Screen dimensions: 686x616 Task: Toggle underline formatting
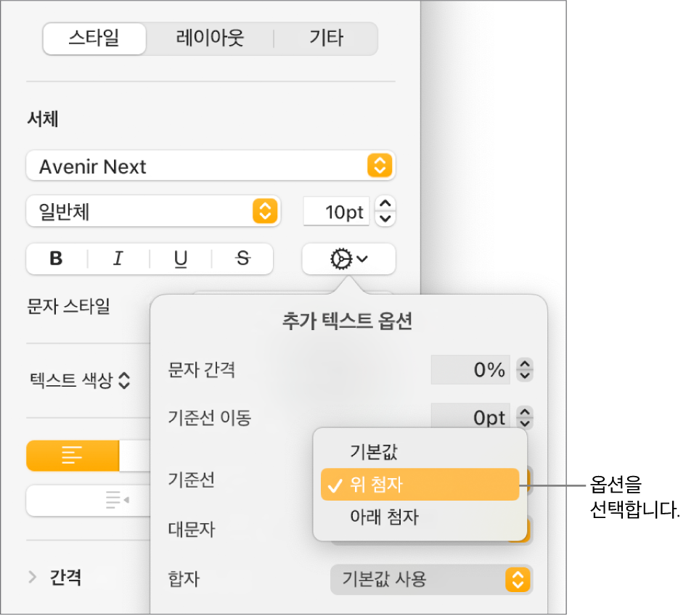click(180, 259)
